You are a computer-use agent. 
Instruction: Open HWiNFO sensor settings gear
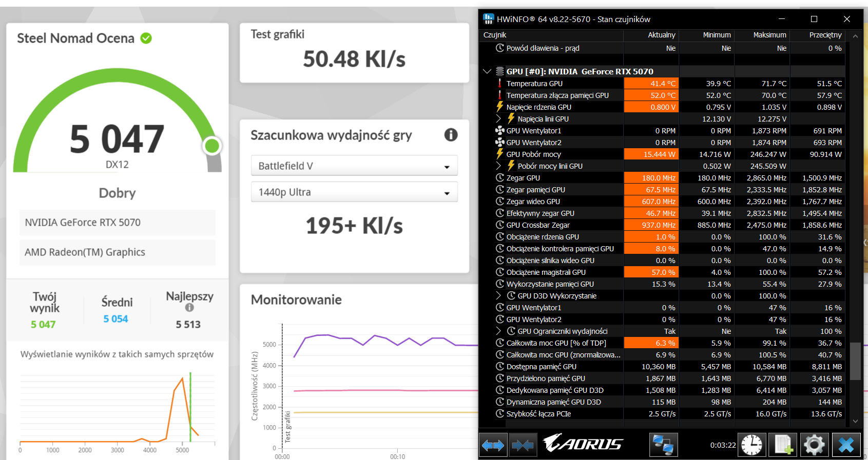coord(814,445)
